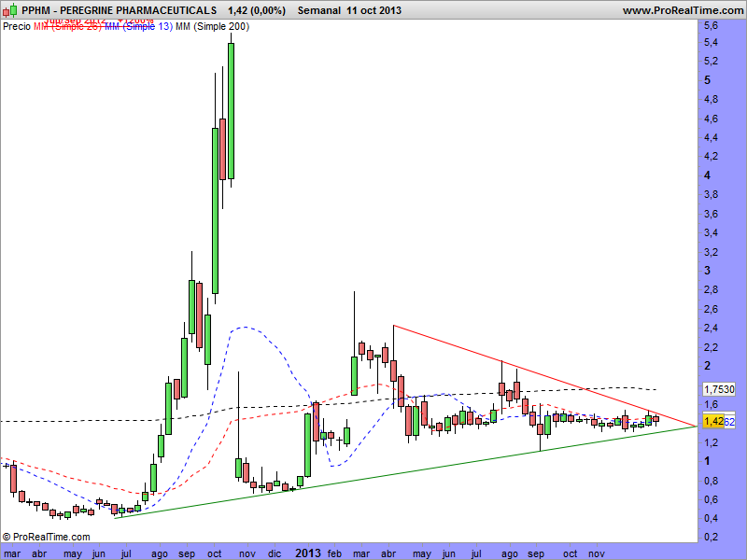Click the red descending trendline

tap(543, 376)
